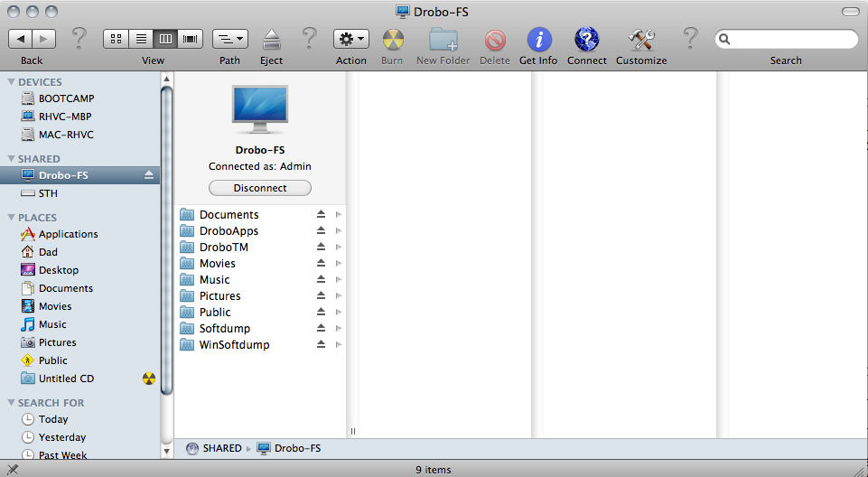Eject the Pictures share

point(321,295)
